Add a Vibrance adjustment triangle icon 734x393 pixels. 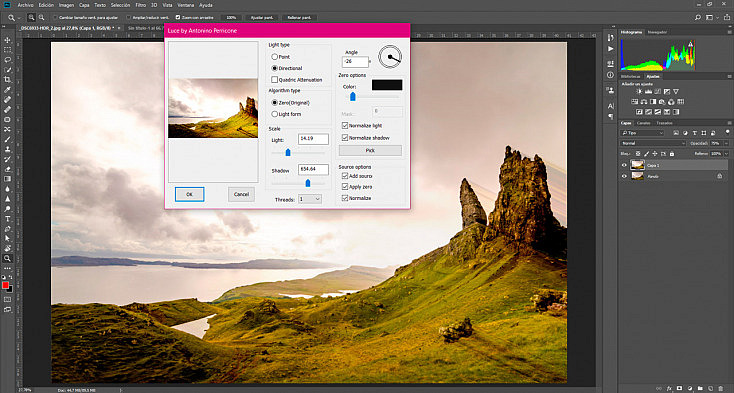(675, 92)
